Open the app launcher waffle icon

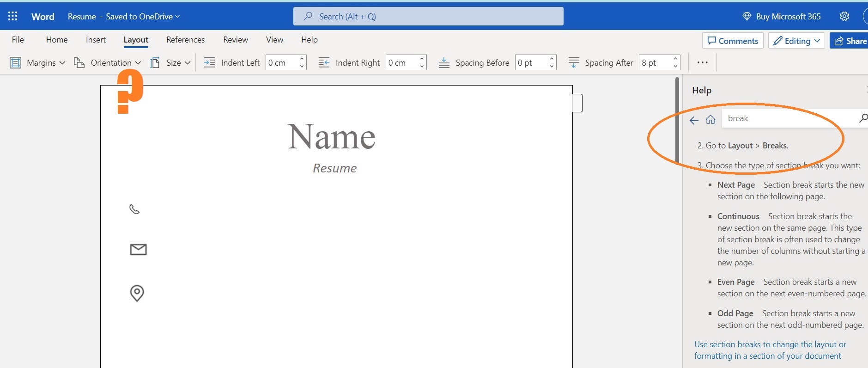[13, 16]
